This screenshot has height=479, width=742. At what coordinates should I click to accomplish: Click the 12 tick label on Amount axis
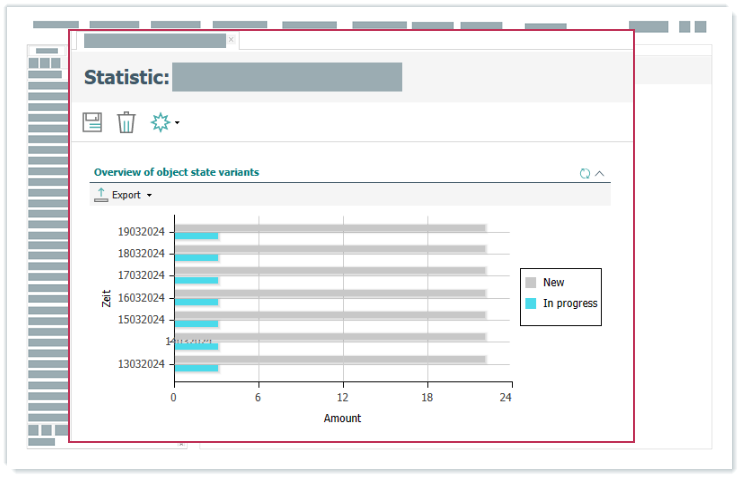[x=342, y=398]
